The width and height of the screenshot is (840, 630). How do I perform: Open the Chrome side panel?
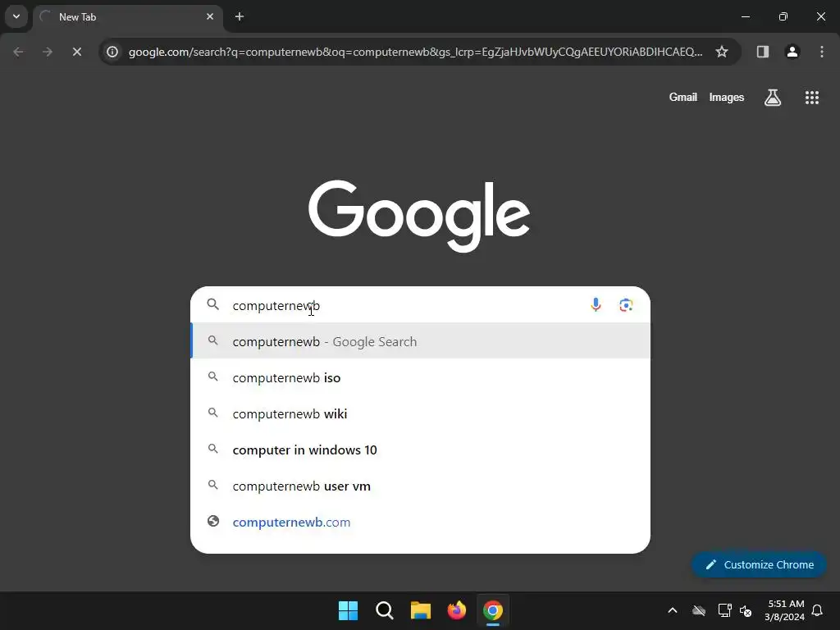pyautogui.click(x=763, y=52)
